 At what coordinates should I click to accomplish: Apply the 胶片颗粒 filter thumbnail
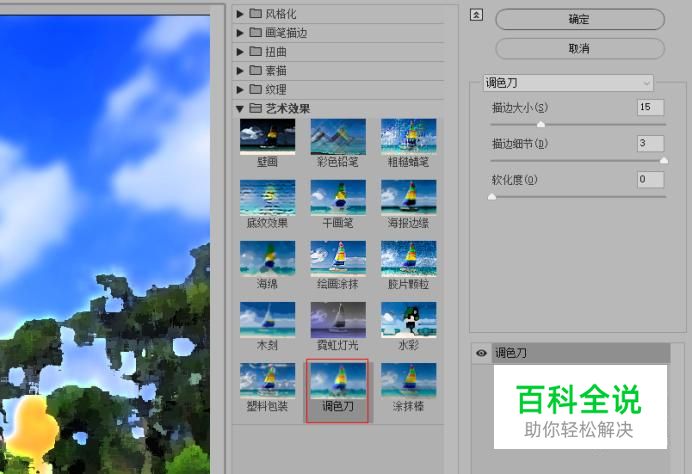[x=409, y=259]
